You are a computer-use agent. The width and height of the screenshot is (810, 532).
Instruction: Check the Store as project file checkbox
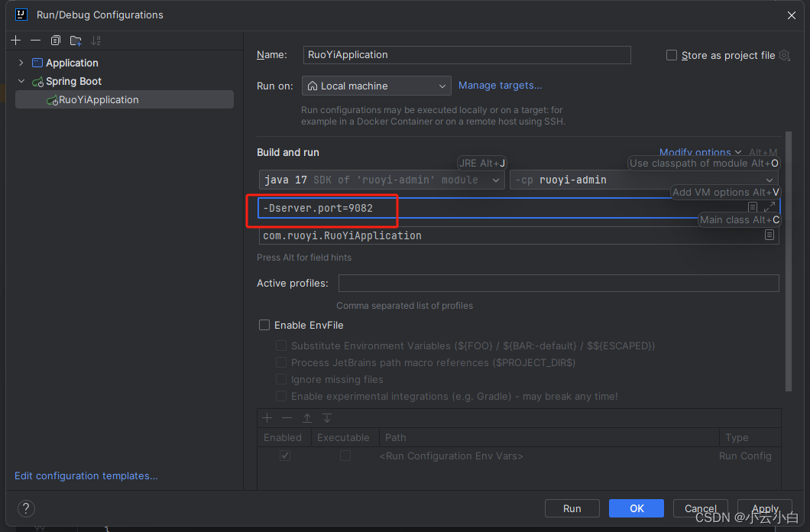click(x=671, y=55)
